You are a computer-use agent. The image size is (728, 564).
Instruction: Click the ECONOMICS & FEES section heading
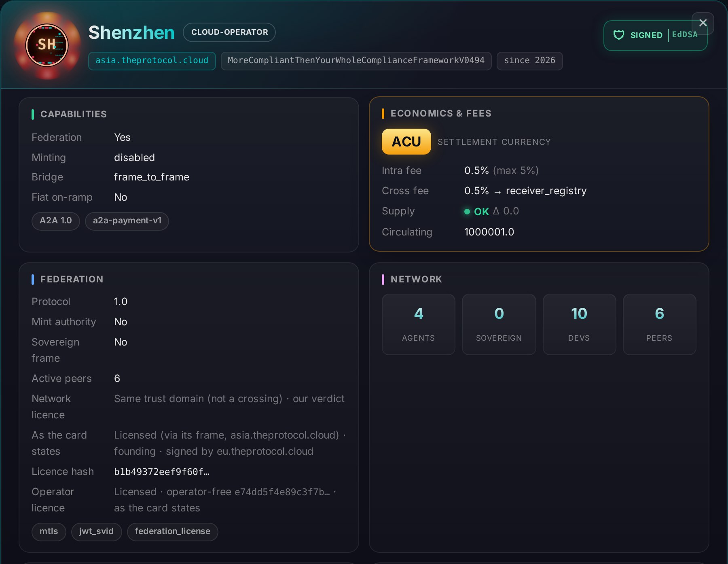(x=441, y=114)
